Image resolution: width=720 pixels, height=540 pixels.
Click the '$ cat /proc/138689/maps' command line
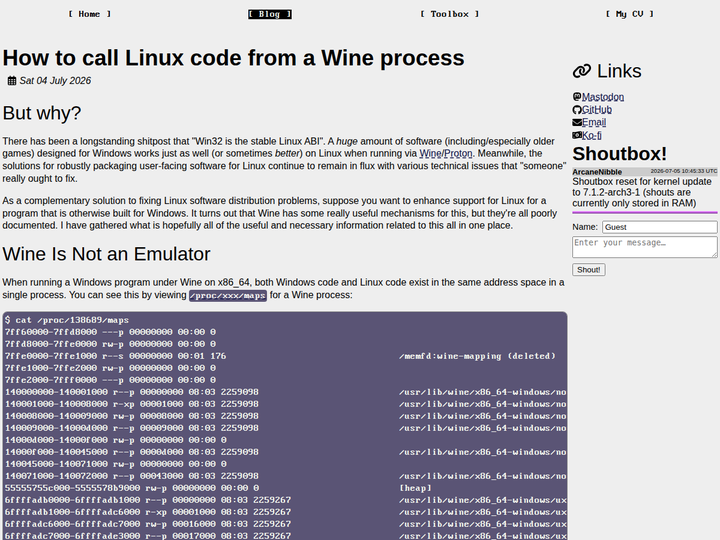(x=67, y=320)
